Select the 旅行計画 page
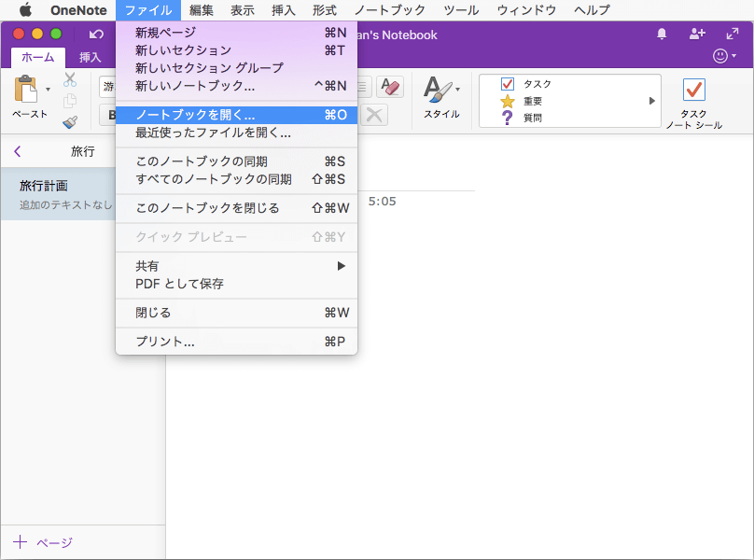 pyautogui.click(x=59, y=194)
